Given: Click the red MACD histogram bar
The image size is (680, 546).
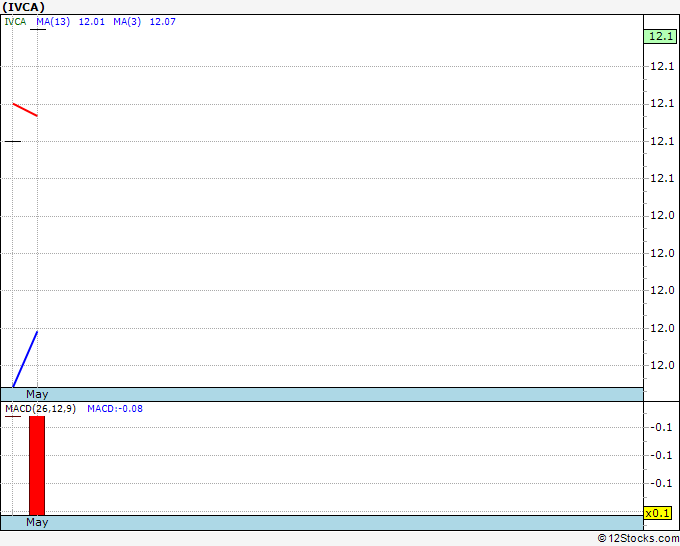Looking at the screenshot, I should 37,465.
